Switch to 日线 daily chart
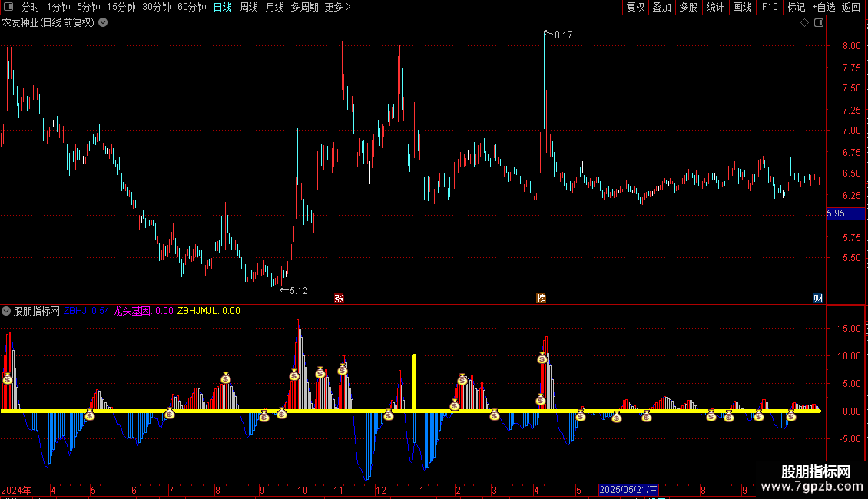 point(223,7)
